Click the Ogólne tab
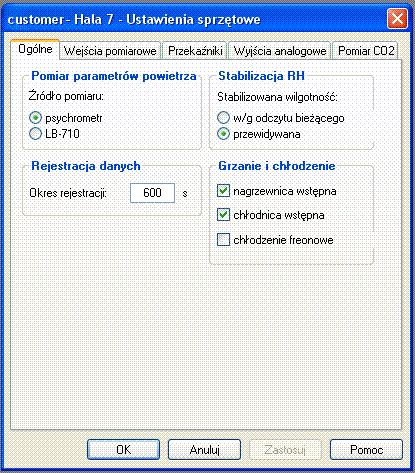The width and height of the screenshot is (415, 473). pyautogui.click(x=35, y=49)
